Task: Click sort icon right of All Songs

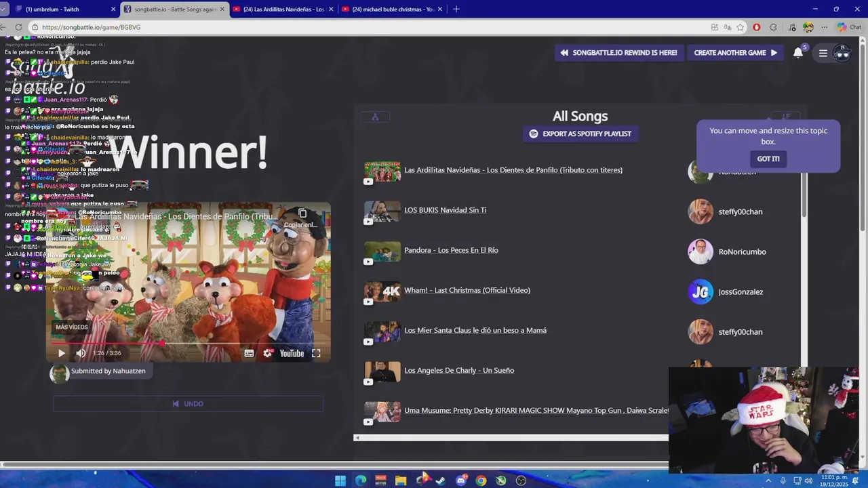Action: (786, 117)
